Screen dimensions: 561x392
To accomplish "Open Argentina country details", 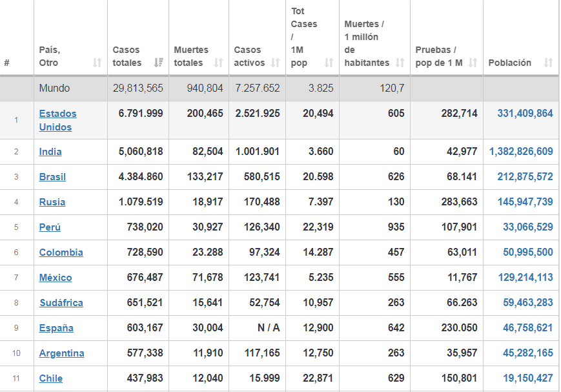I will point(61,353).
